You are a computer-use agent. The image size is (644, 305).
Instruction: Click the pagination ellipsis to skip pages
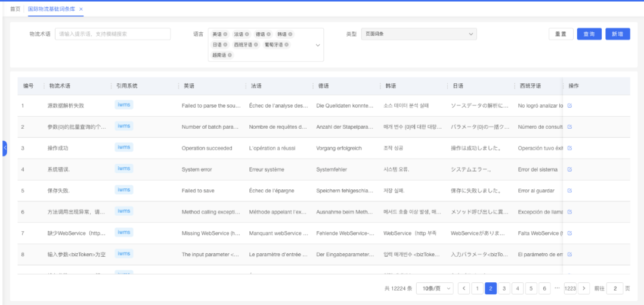point(558,288)
